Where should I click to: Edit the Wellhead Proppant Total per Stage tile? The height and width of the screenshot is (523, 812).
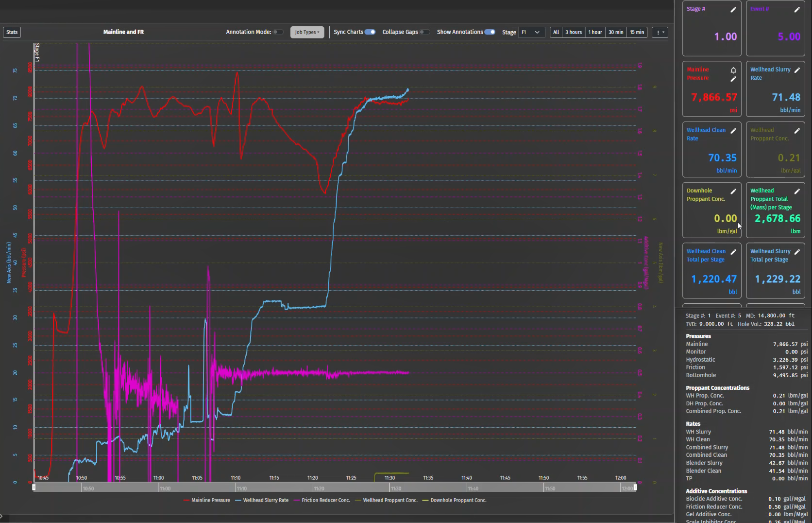coord(797,191)
